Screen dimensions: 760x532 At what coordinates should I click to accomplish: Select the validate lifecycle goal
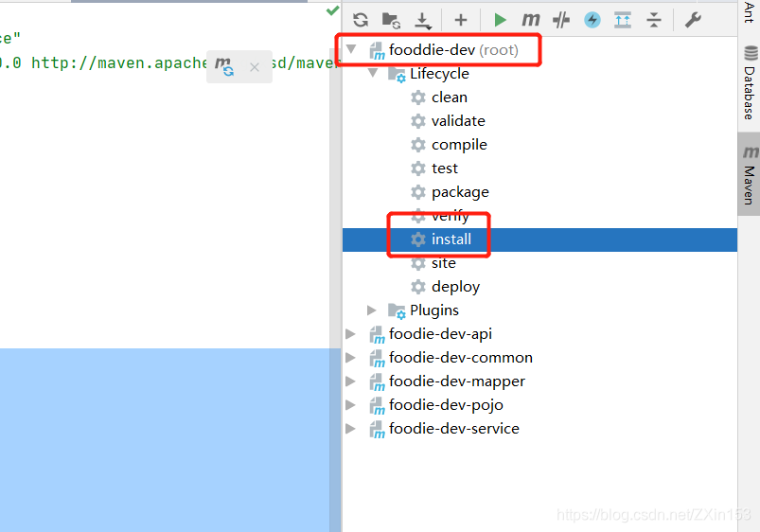(458, 121)
